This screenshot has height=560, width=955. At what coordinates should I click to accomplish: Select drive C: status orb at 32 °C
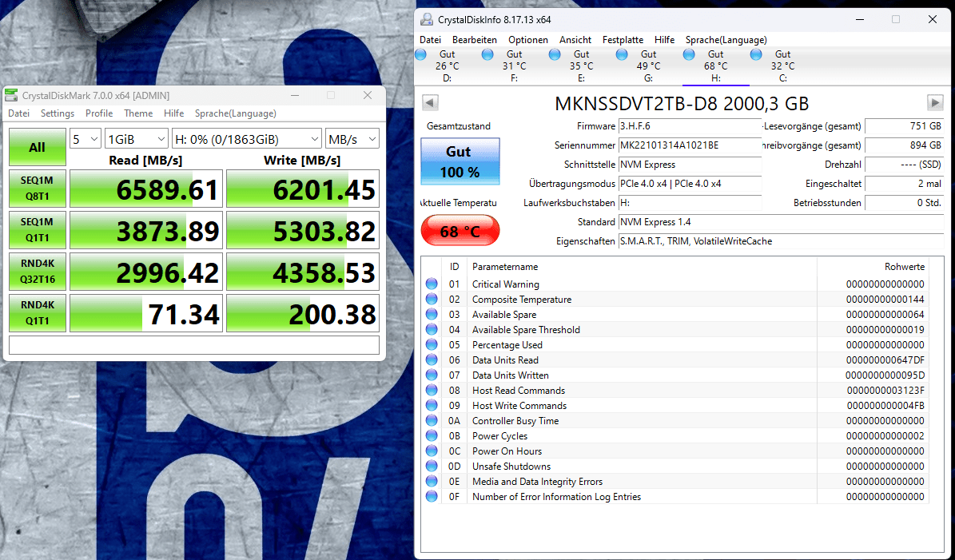click(756, 55)
